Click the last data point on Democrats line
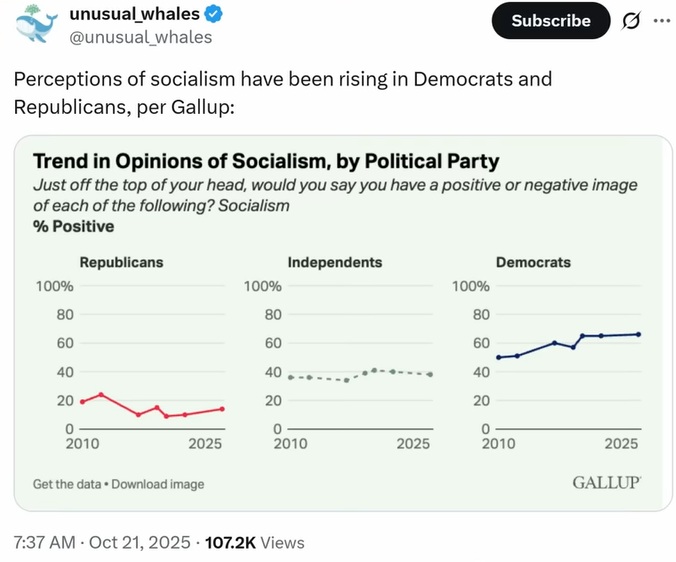The height and width of the screenshot is (562, 676). [638, 334]
